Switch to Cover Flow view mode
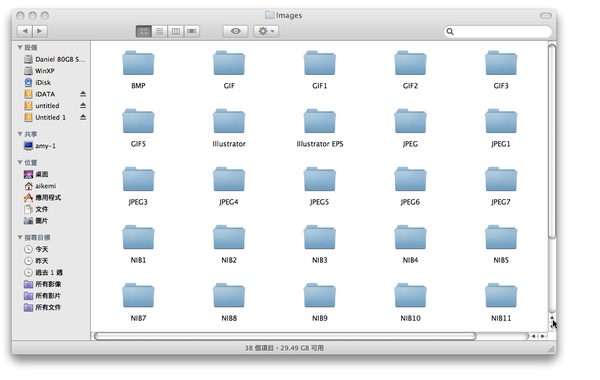This screenshot has width=600, height=380. tap(192, 31)
